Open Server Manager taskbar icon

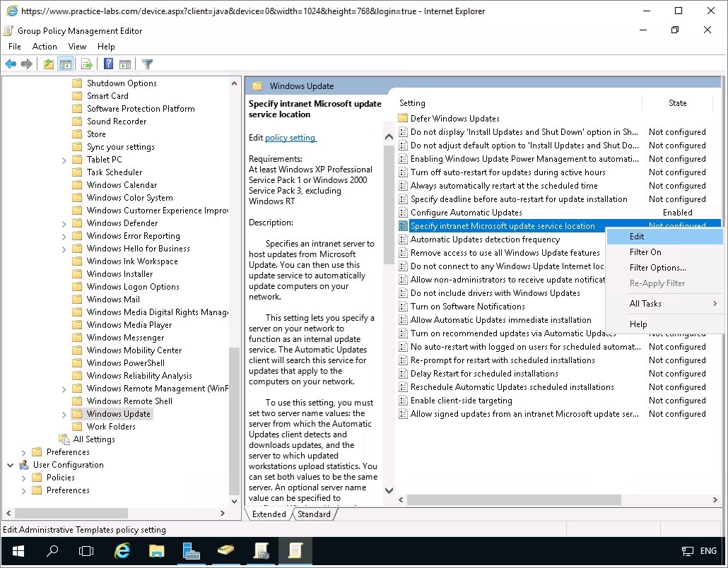[191, 551]
